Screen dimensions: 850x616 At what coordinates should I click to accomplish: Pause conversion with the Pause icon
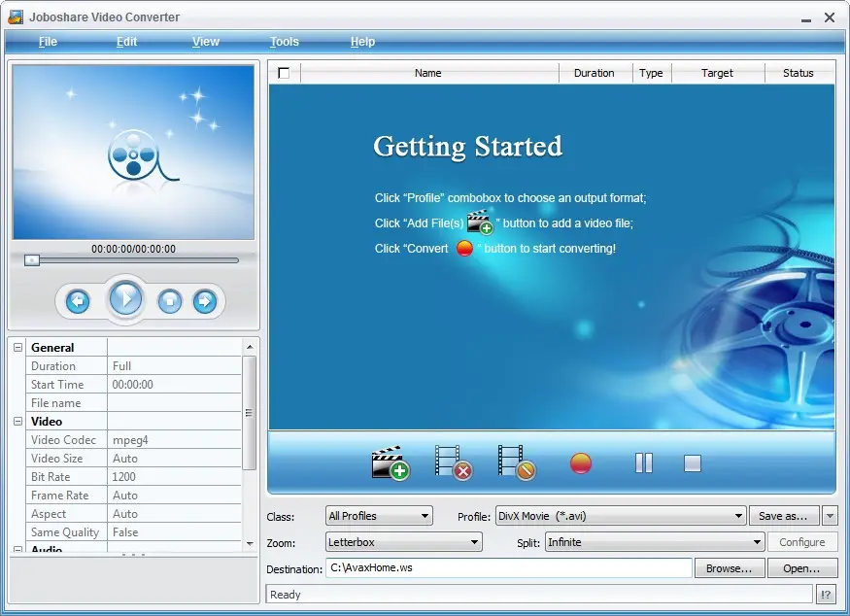pos(643,463)
